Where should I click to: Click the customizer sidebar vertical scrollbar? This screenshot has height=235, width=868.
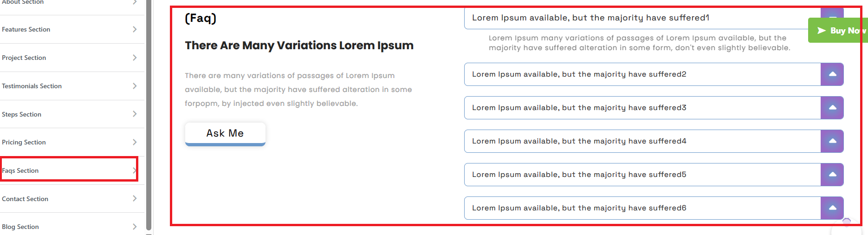[149, 116]
